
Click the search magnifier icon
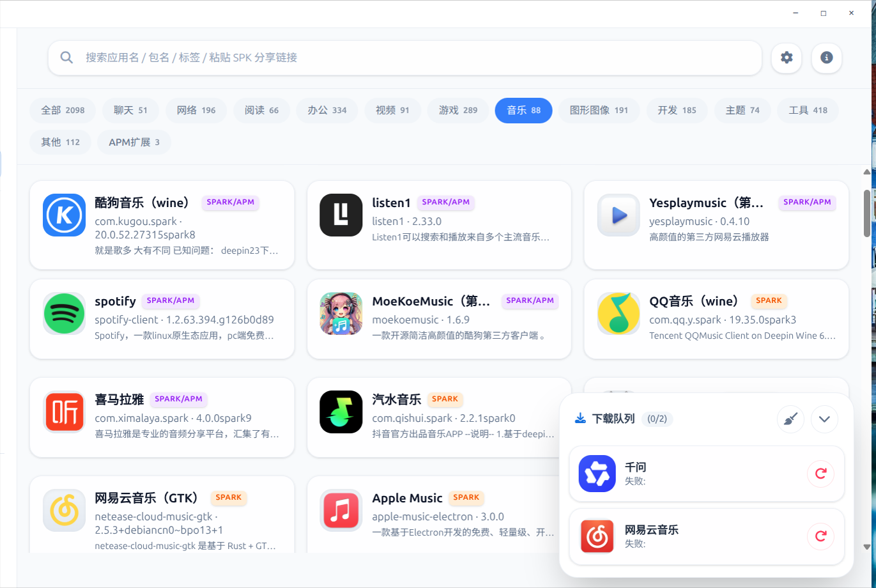tap(66, 58)
